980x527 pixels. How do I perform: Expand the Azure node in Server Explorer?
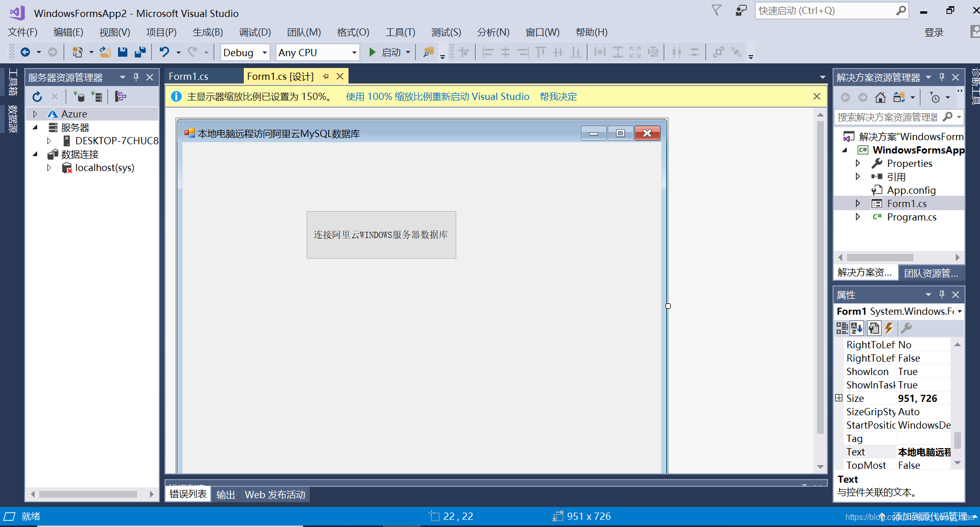[35, 114]
